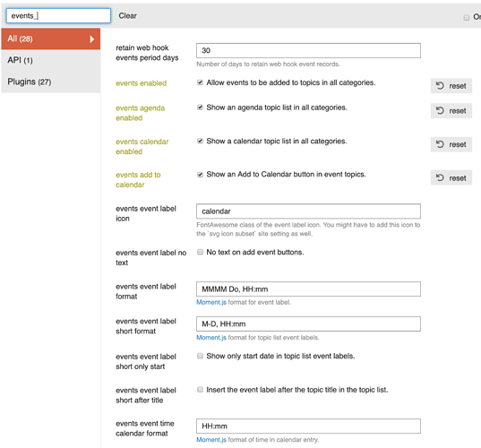Edit the M-D, HH:mm short format field
The image size is (481, 448).
308,324
